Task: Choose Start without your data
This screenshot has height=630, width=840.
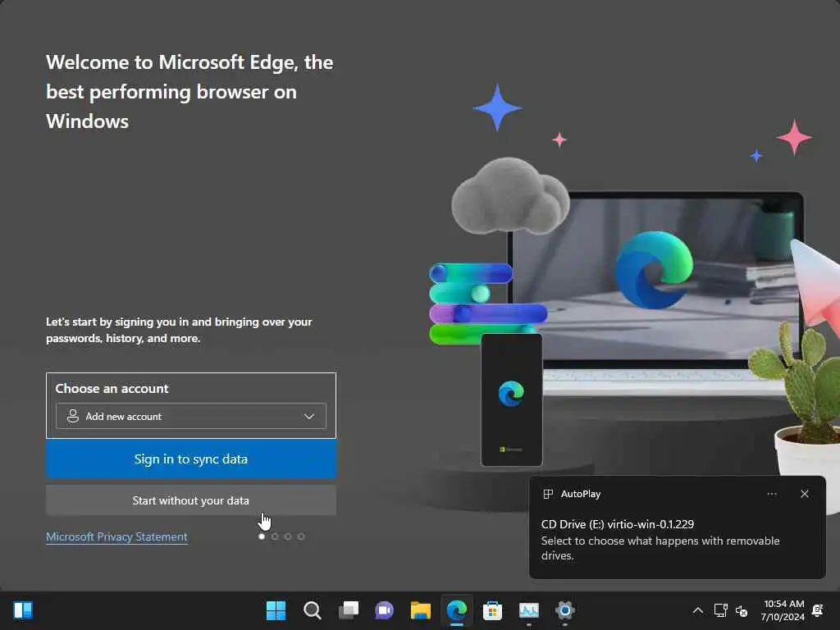Action: 191,500
